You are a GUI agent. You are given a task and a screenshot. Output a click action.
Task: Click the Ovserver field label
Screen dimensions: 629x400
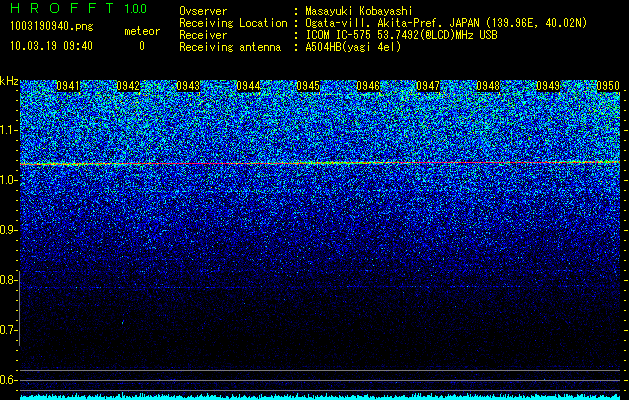click(203, 11)
